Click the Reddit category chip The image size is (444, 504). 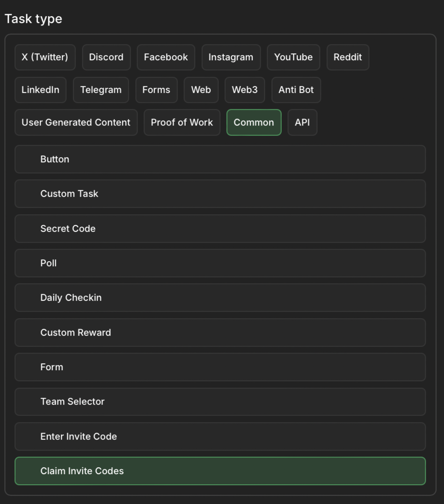pos(347,57)
